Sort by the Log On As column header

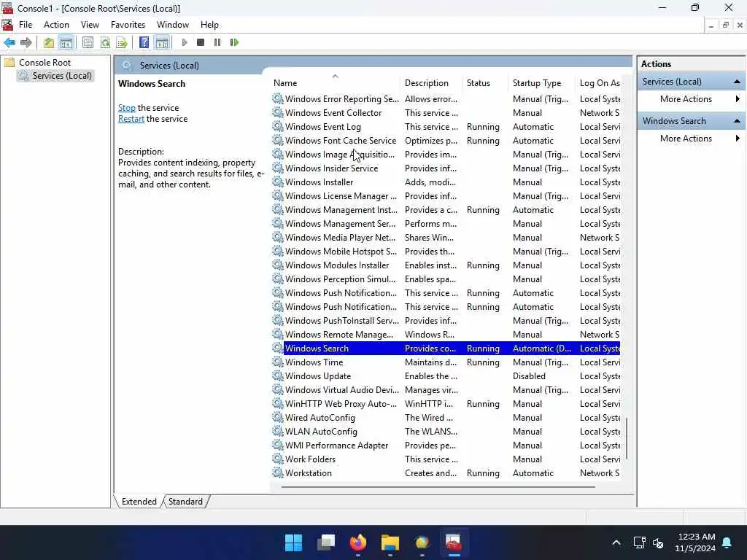click(x=598, y=83)
